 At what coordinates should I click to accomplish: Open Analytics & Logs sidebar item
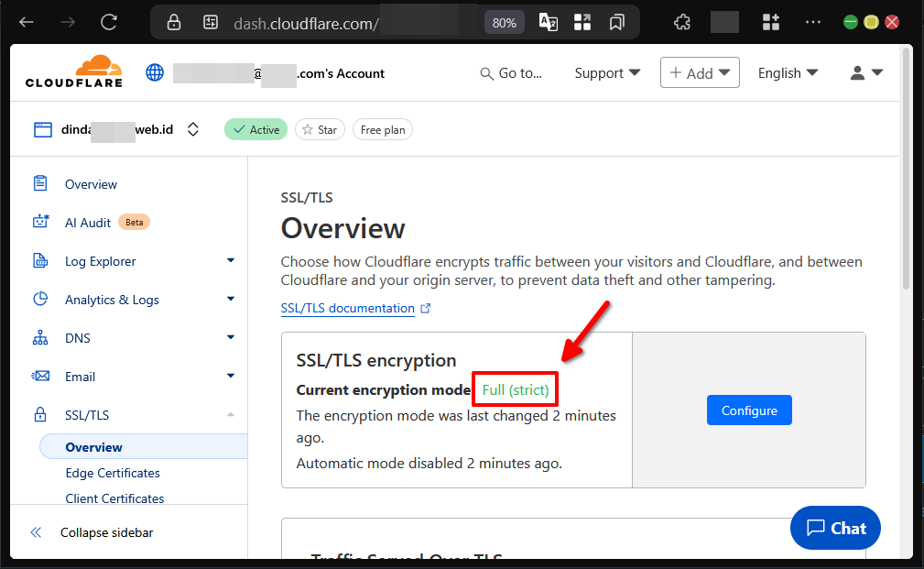click(x=112, y=300)
